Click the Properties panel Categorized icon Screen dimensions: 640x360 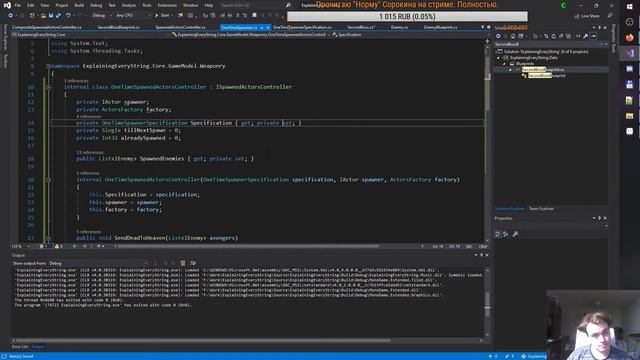click(498, 234)
